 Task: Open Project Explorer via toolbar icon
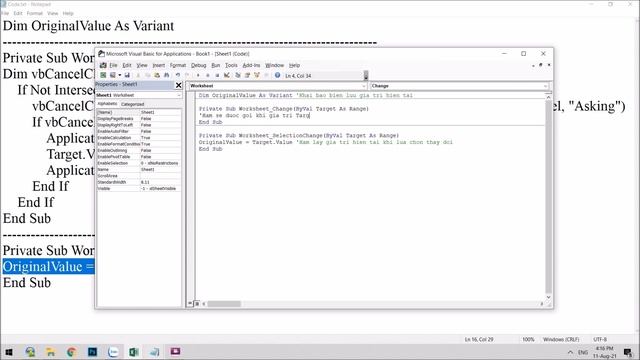pyautogui.click(x=238, y=76)
